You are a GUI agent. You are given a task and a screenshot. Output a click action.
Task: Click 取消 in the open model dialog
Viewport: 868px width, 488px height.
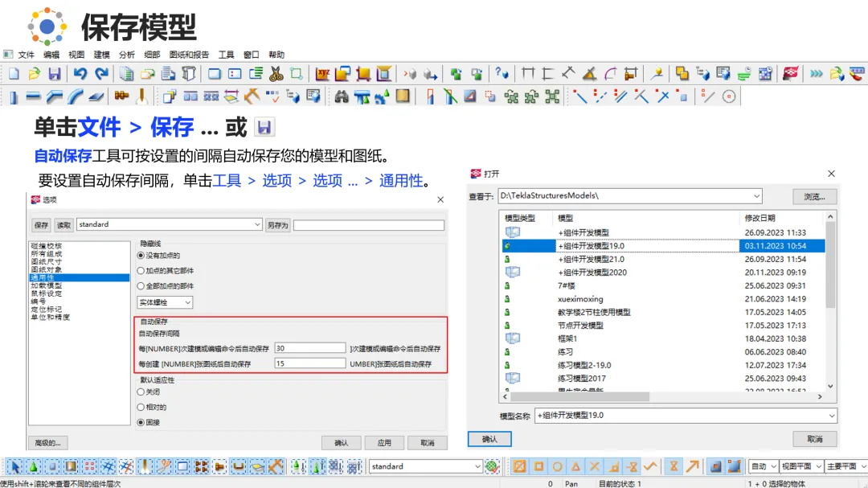point(814,439)
